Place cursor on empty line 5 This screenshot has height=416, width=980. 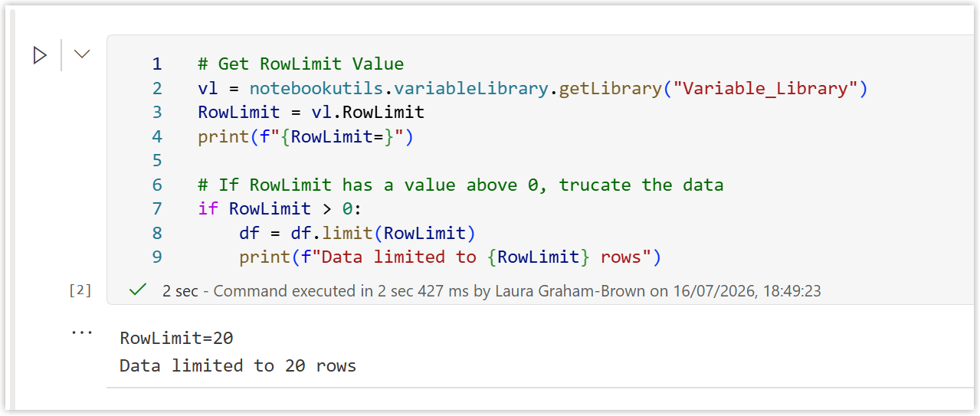[x=536, y=160]
